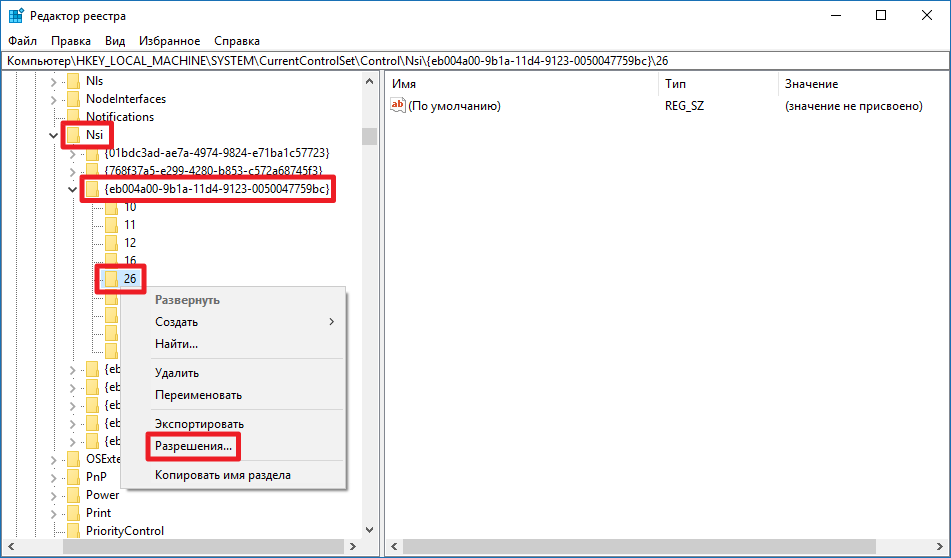The width and height of the screenshot is (951, 558).
Task: Expand the {768f37a5-e299...} key
Action: [72, 172]
